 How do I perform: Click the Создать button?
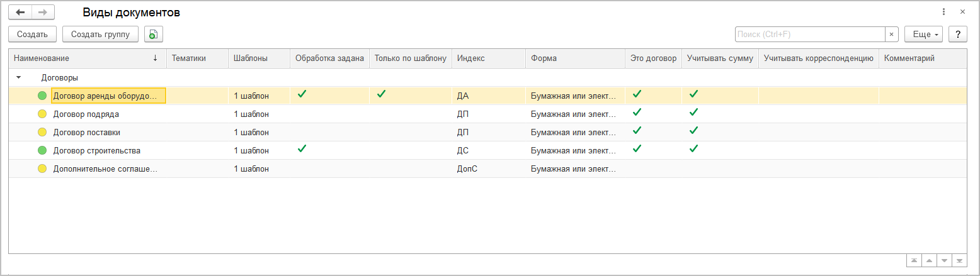pyautogui.click(x=32, y=34)
